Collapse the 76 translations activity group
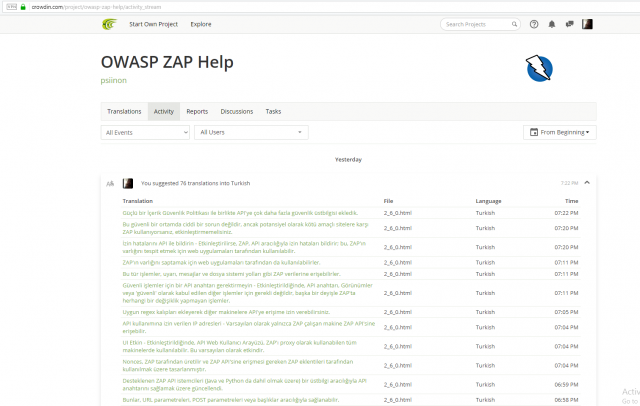Screen dimensions: 640x406 [x=587, y=183]
